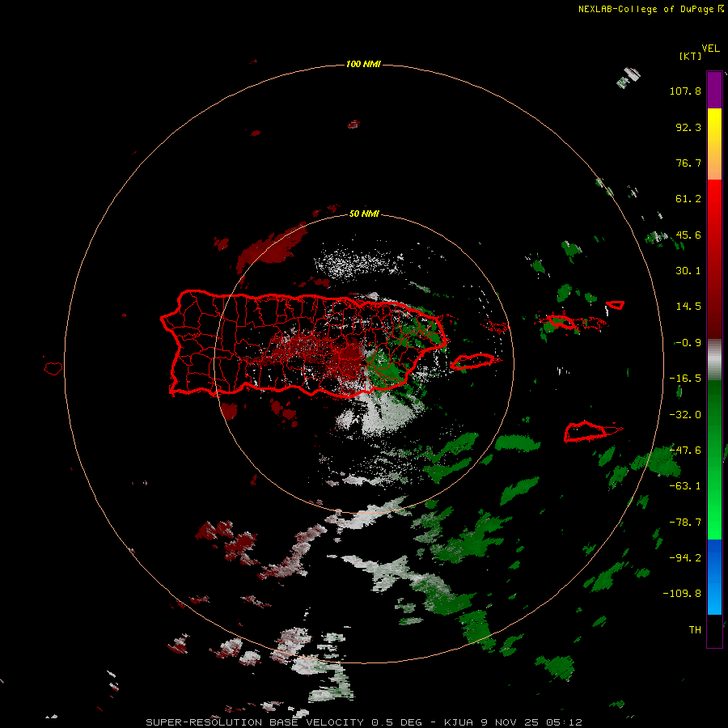Click the Super-Resolution Base Velocity caption at bottom
The image size is (728, 728).
coord(364,722)
